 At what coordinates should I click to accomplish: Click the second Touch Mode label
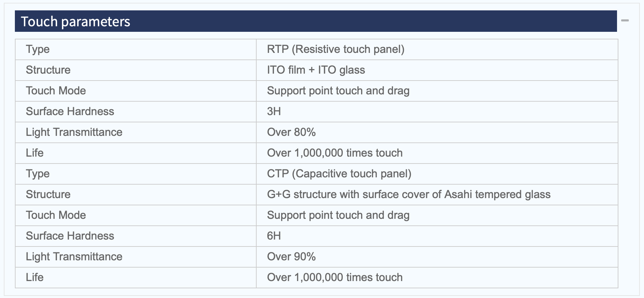[56, 215]
